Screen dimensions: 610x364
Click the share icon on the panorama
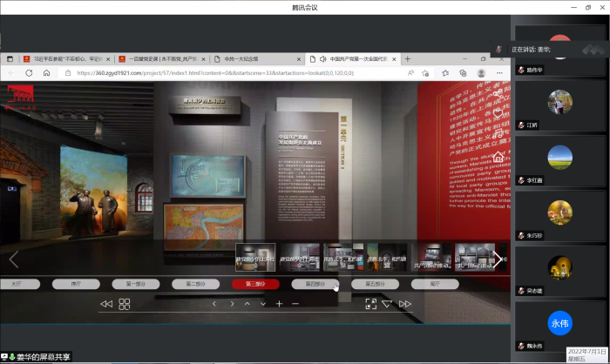498,93
